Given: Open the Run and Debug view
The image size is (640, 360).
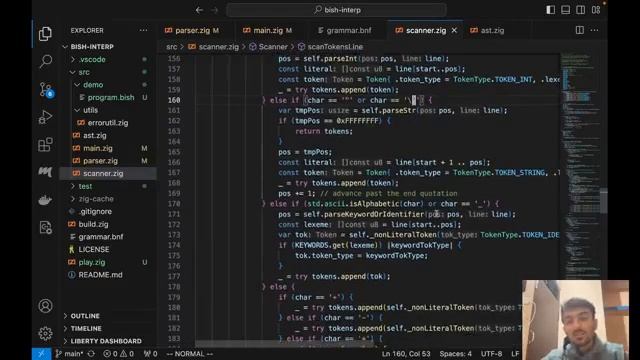Looking at the screenshot, I should coord(45,117).
